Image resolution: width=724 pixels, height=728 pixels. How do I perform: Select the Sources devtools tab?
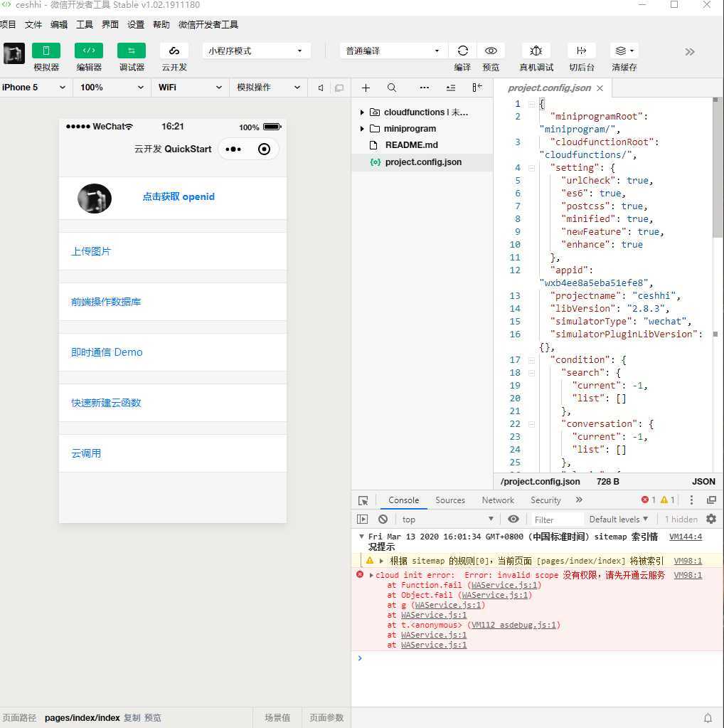click(x=450, y=500)
